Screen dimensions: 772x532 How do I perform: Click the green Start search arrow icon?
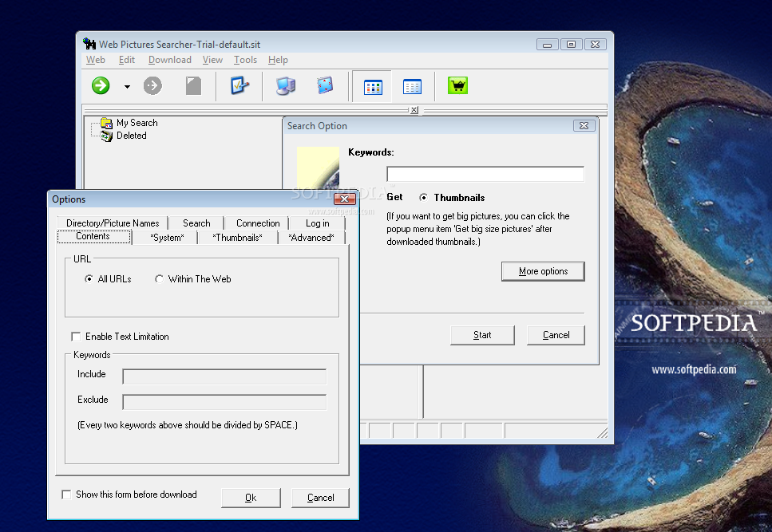[x=101, y=85]
